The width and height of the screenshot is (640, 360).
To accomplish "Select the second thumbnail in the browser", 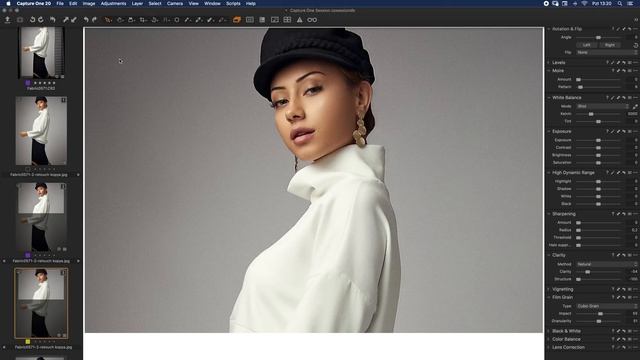I will (x=41, y=131).
